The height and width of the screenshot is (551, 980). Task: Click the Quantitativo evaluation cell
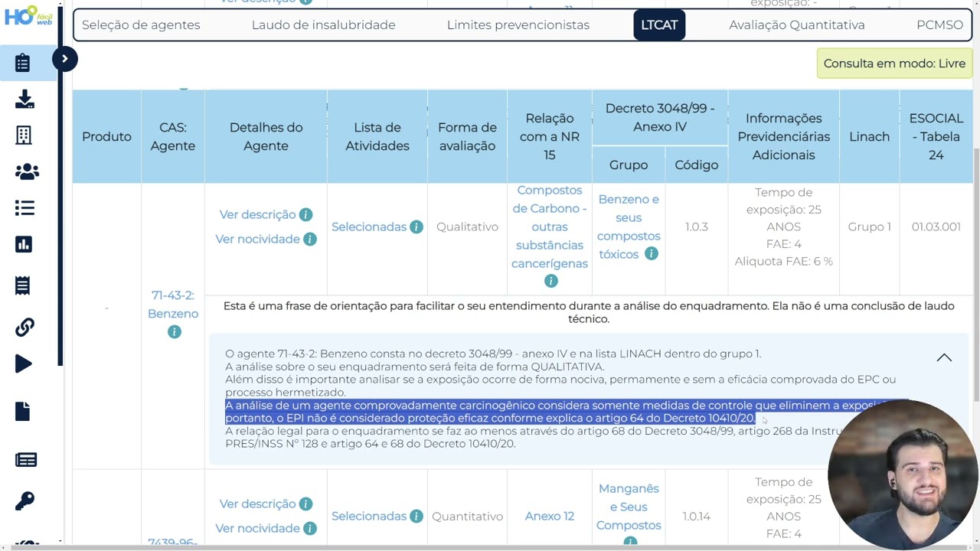(x=467, y=517)
